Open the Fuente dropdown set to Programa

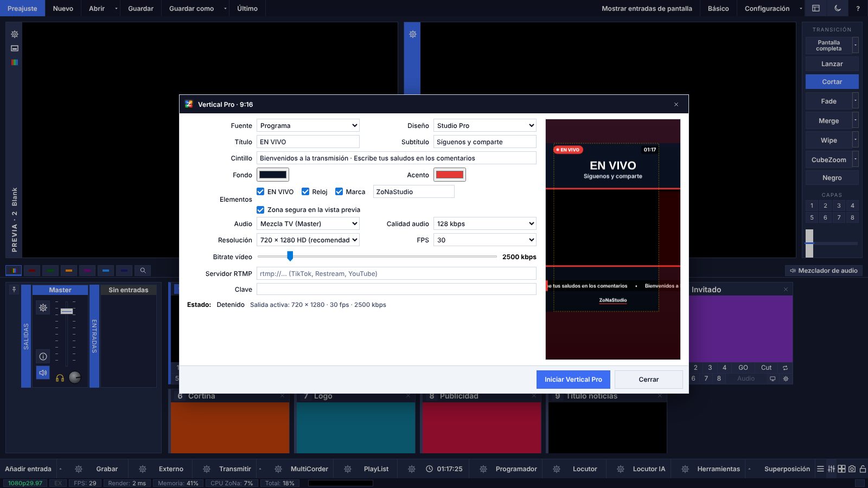point(308,126)
